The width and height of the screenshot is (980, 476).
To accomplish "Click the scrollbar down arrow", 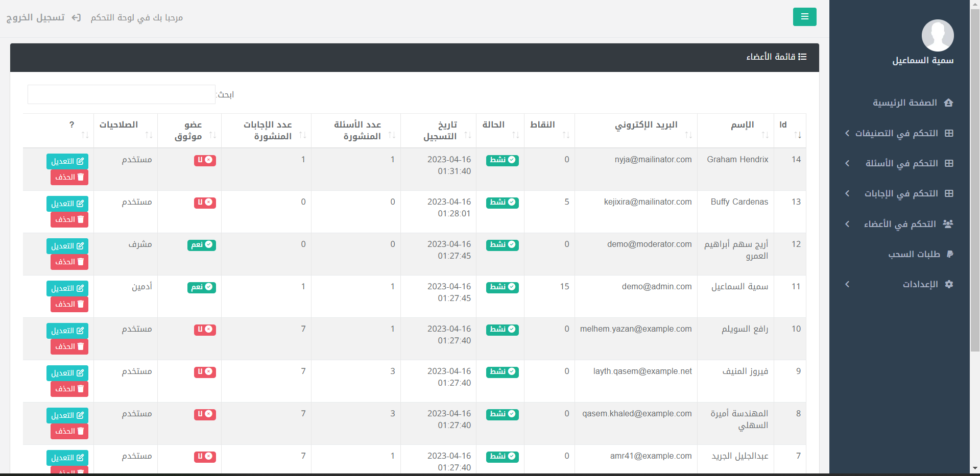I will click(x=975, y=468).
